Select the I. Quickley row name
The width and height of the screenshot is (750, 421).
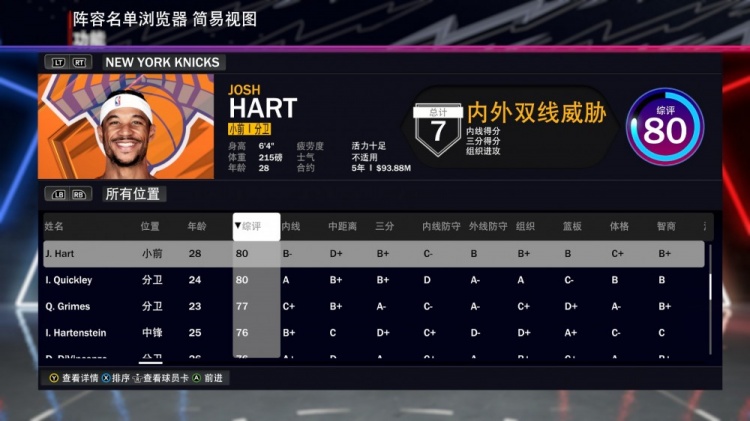pos(68,280)
